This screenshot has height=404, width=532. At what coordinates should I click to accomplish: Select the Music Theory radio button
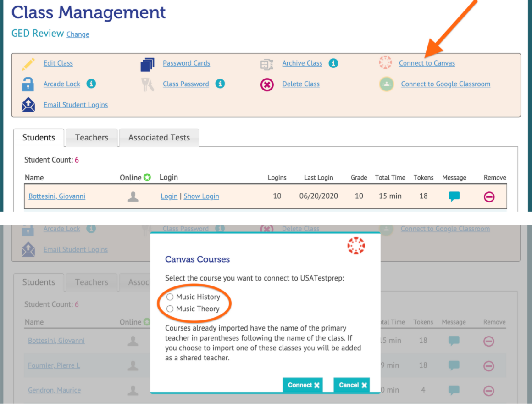(x=170, y=309)
